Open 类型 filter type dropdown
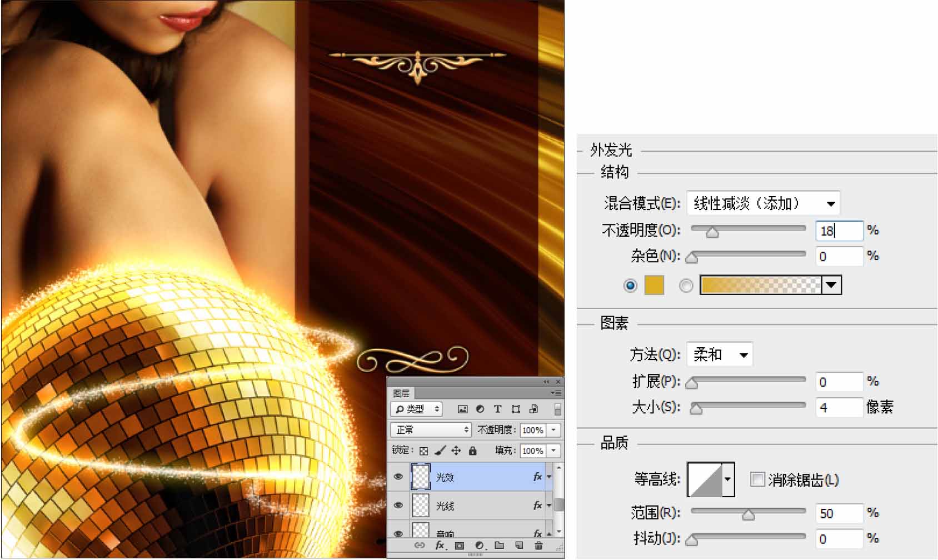The image size is (938, 560). [417, 409]
